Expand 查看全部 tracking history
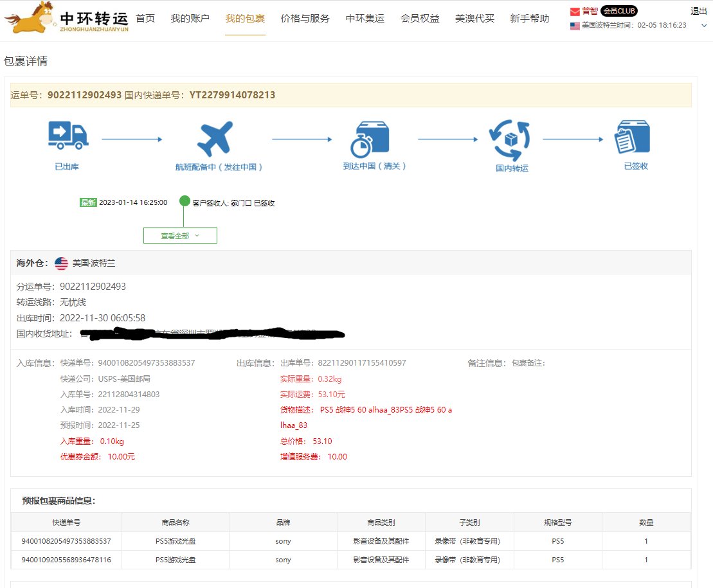Viewport: 713px width, 588px height. tap(180, 235)
